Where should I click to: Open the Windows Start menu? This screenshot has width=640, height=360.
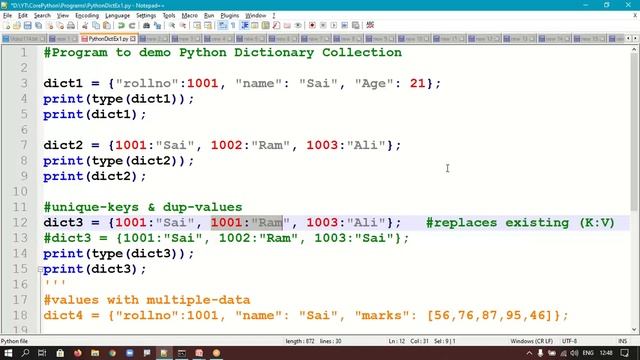pyautogui.click(x=8, y=353)
